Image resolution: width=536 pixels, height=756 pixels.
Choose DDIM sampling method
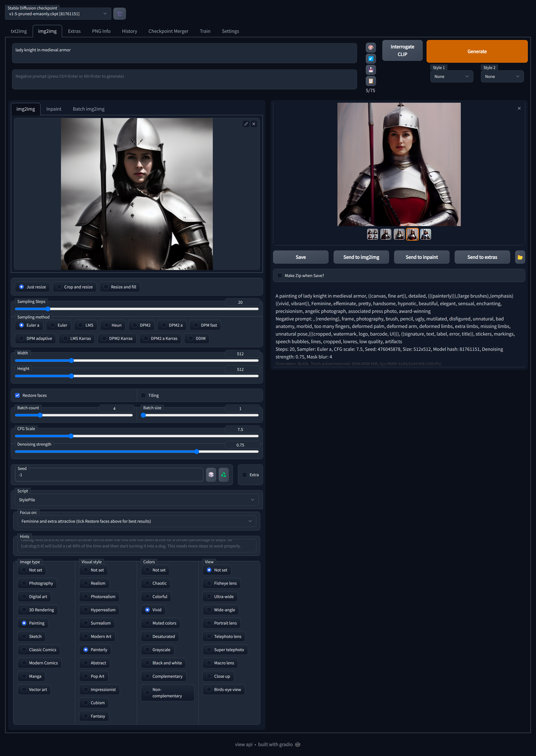[197, 338]
